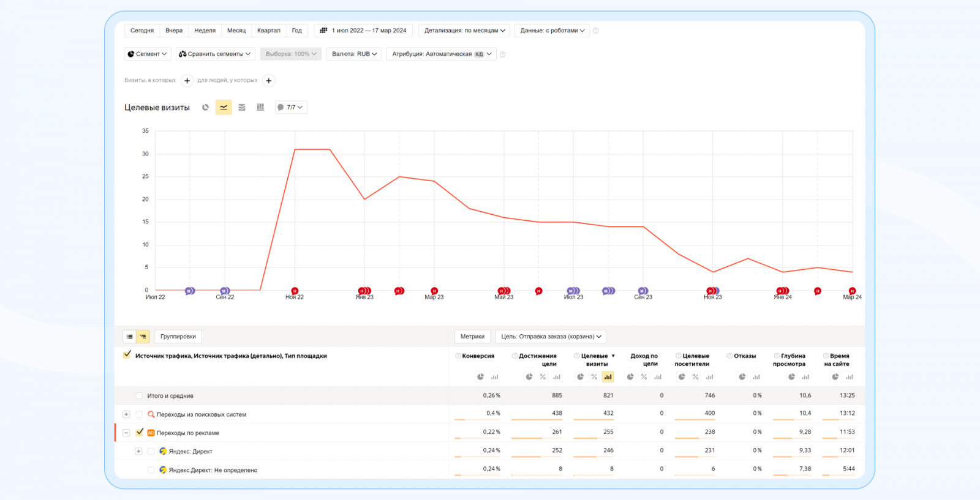Open goal dropdown Отправка заказа (корзина)
The width and height of the screenshot is (980, 500).
click(x=551, y=337)
